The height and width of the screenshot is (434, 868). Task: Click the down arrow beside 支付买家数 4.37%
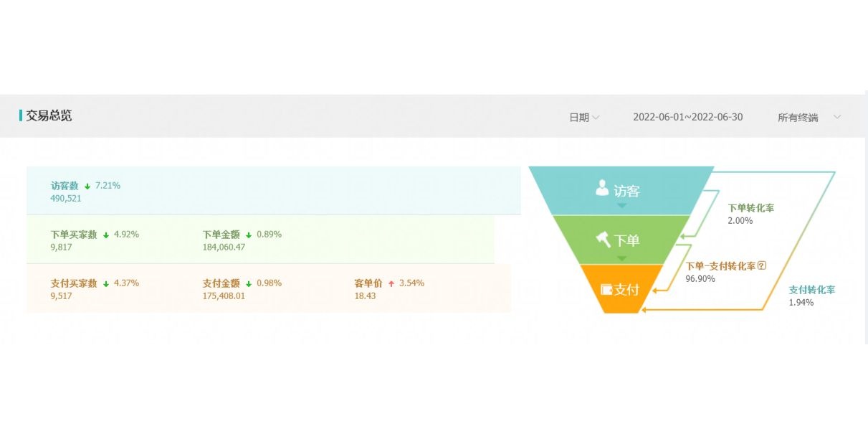click(105, 283)
